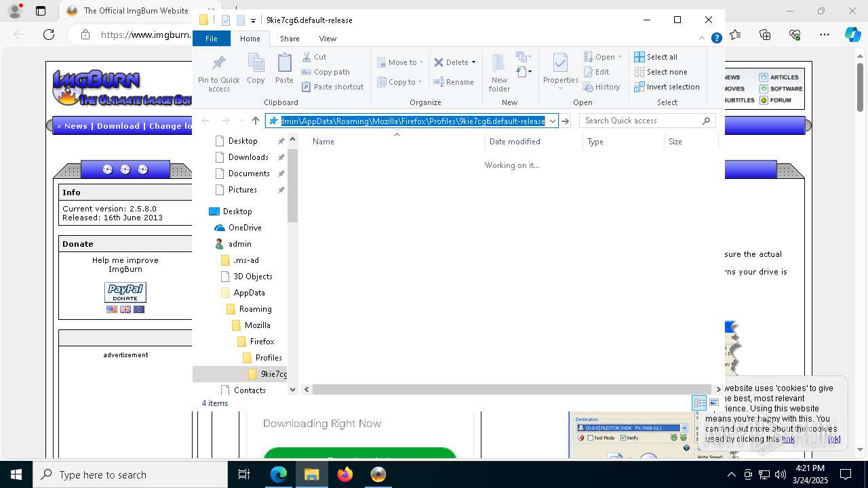This screenshot has width=868, height=488.
Task: Click navigation pane scroll down arrow
Action: (x=293, y=389)
